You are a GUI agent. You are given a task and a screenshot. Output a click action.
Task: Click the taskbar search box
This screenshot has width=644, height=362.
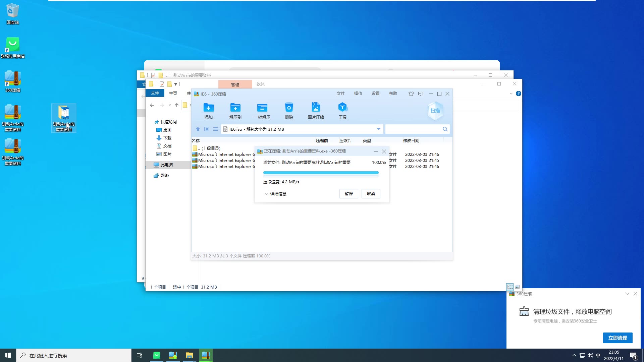pos(74,355)
